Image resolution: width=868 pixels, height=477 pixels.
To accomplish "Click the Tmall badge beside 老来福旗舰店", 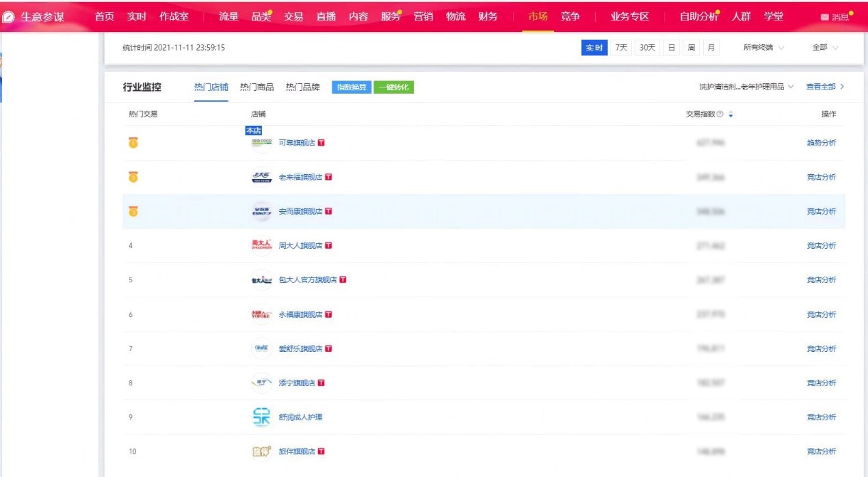I will pyautogui.click(x=328, y=177).
